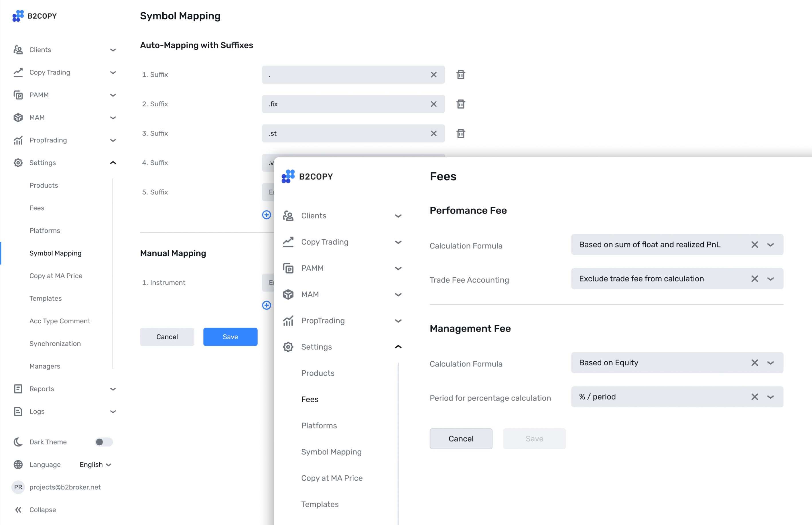Click trash icon next to .fix suffix
The image size is (812, 525).
[x=460, y=104]
